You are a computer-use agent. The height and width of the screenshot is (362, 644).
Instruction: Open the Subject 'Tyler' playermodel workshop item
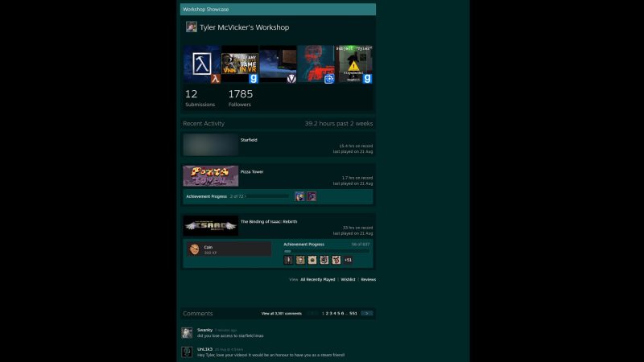[x=354, y=64]
